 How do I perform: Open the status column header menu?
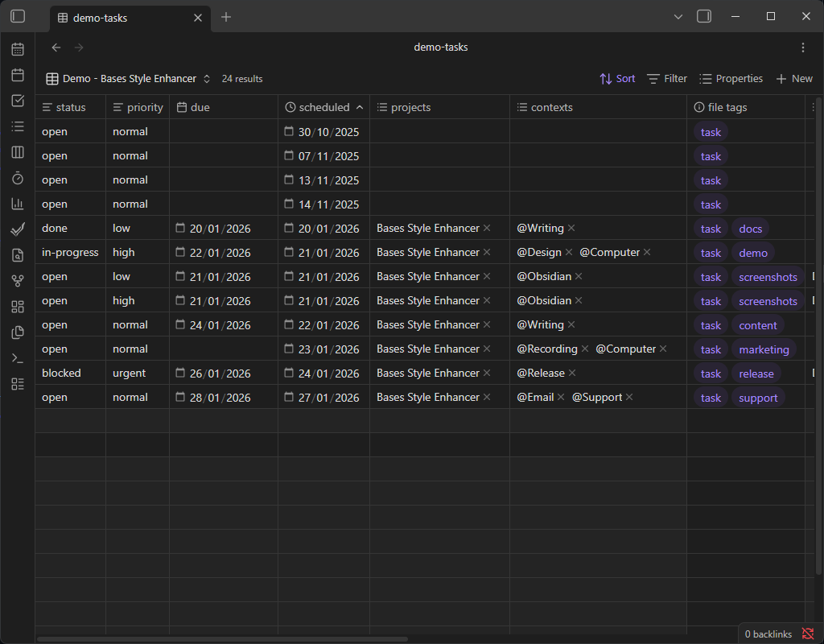(71, 107)
